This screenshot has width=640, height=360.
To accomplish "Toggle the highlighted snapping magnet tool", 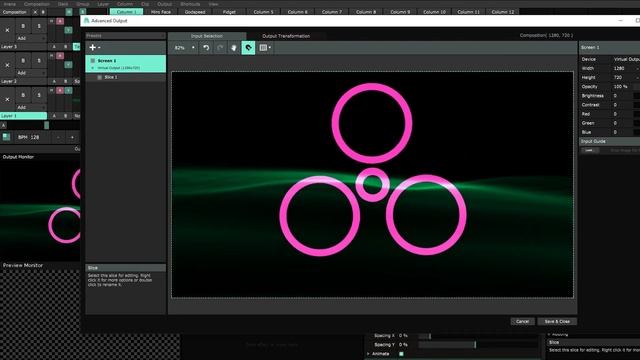I will click(x=248, y=48).
